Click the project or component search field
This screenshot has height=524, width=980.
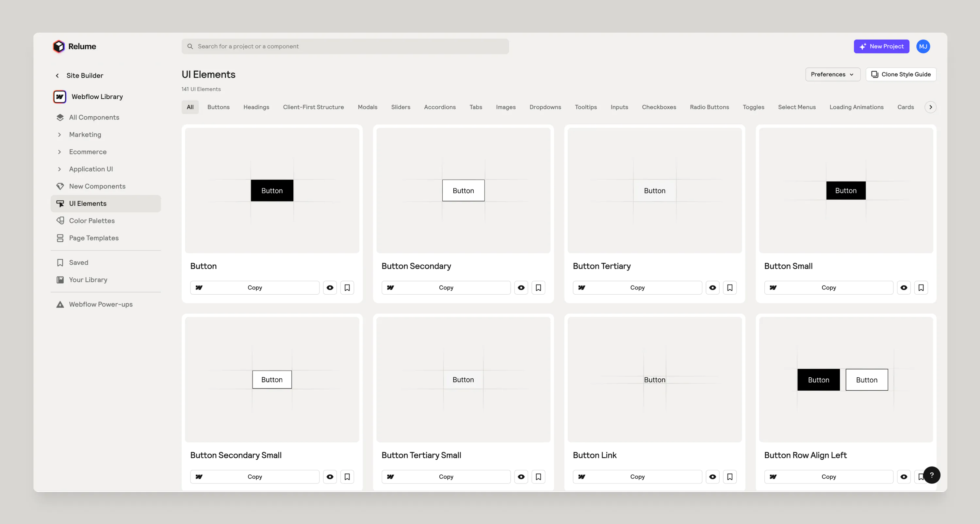click(x=345, y=46)
